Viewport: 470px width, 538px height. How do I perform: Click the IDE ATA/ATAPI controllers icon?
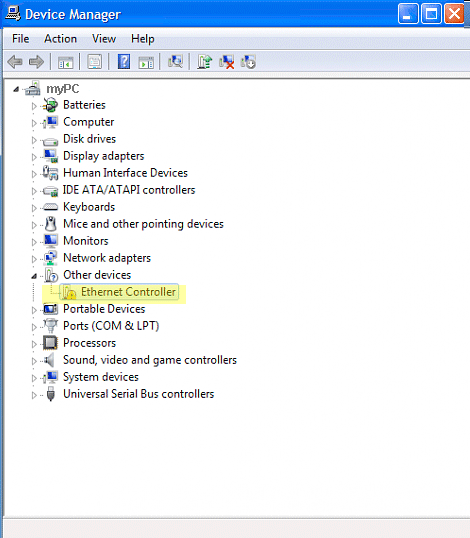click(51, 191)
